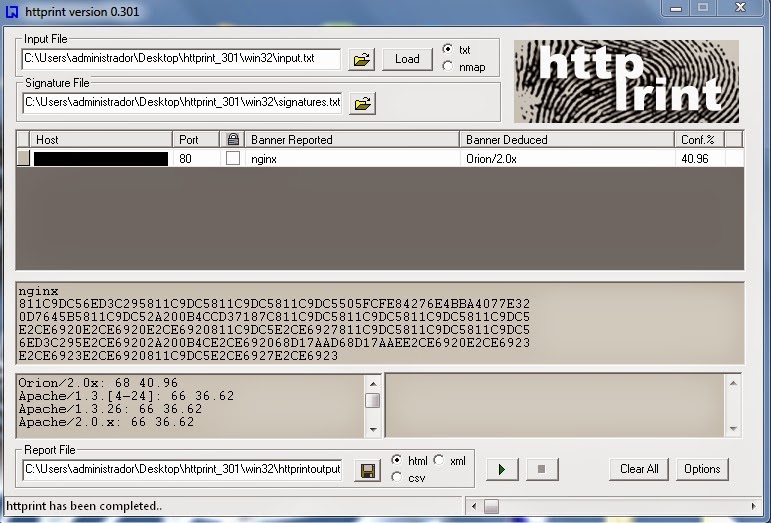The height and width of the screenshot is (523, 771).
Task: Click the Load button
Action: pyautogui.click(x=407, y=59)
